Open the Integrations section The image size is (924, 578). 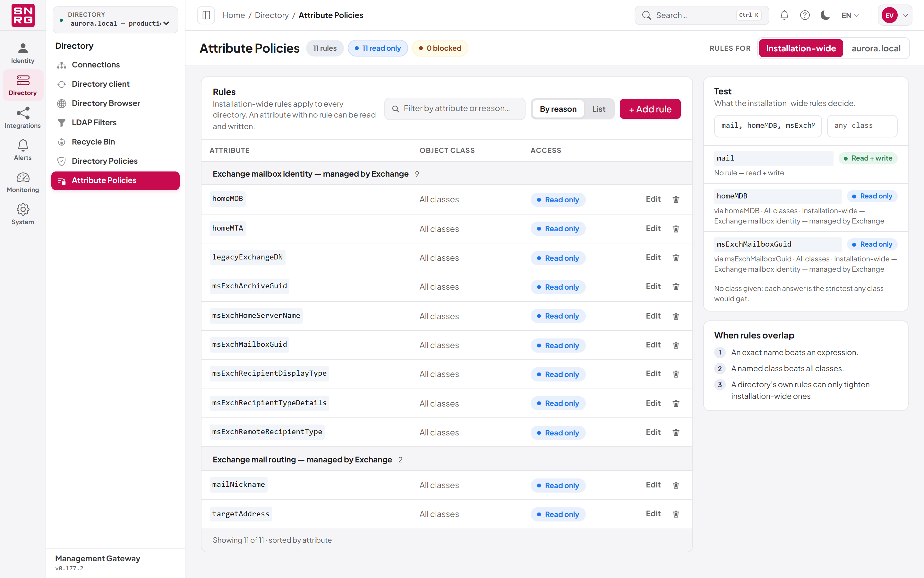22,118
